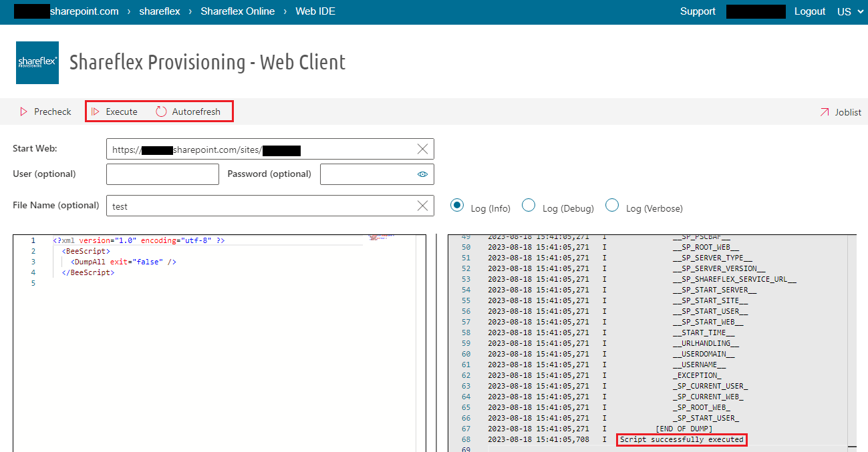Select the __SP_START_USER__ log entry
This screenshot has height=452, width=868.
710,311
